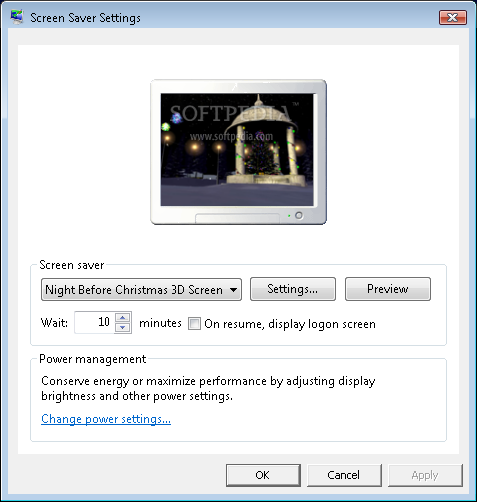
Task: Click the Settings... button
Action: tap(293, 289)
